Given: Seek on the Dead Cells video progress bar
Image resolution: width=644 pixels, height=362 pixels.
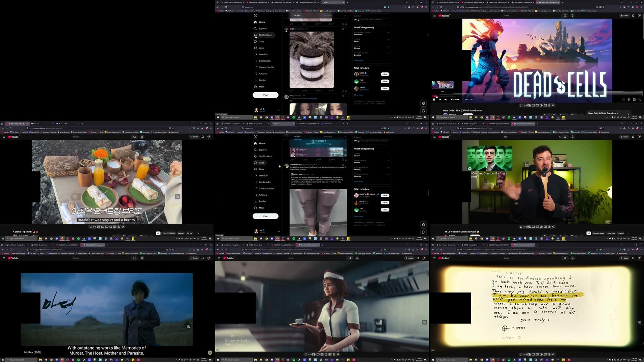Looking at the screenshot, I should [537, 96].
